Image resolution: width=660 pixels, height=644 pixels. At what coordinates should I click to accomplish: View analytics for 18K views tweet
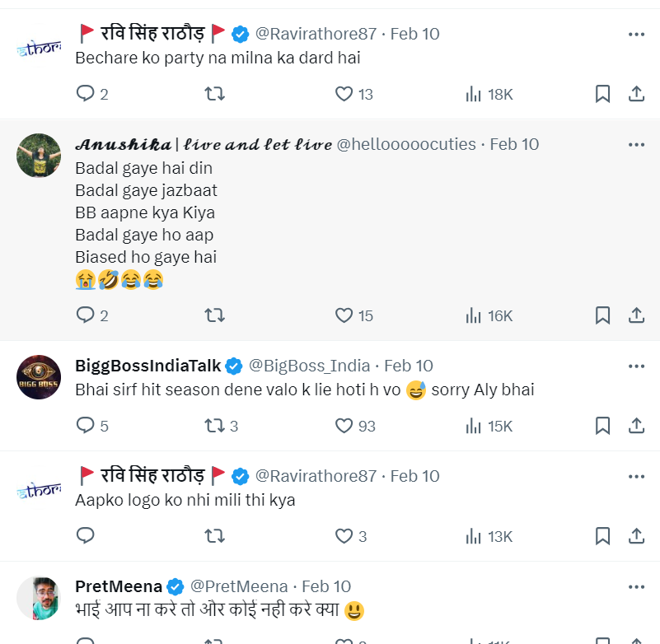pyautogui.click(x=489, y=94)
